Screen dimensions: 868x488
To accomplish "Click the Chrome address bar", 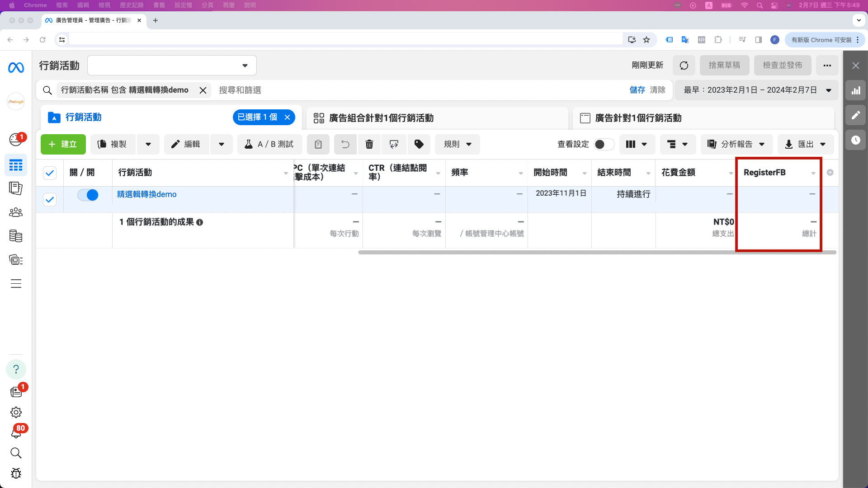I will (346, 40).
